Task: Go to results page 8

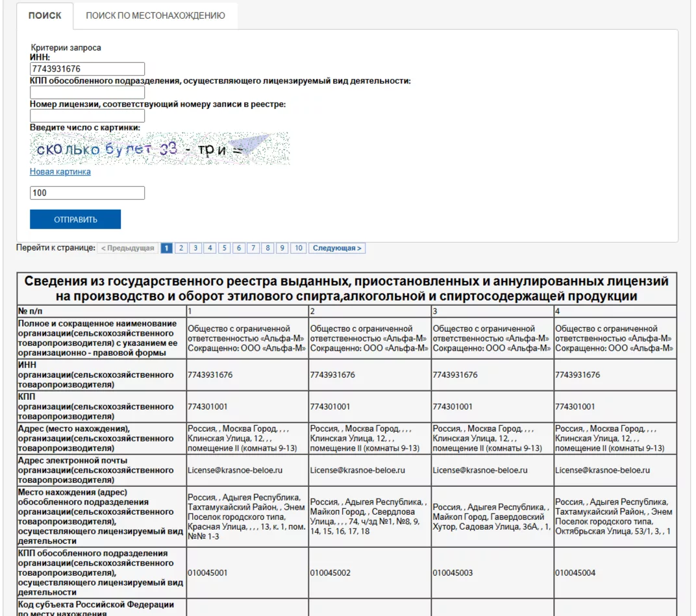Action: (267, 248)
